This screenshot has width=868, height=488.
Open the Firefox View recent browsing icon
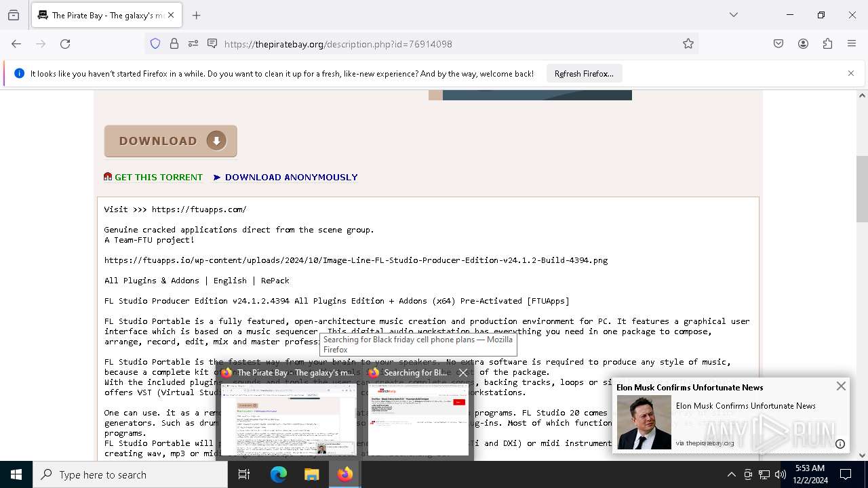coord(14,15)
